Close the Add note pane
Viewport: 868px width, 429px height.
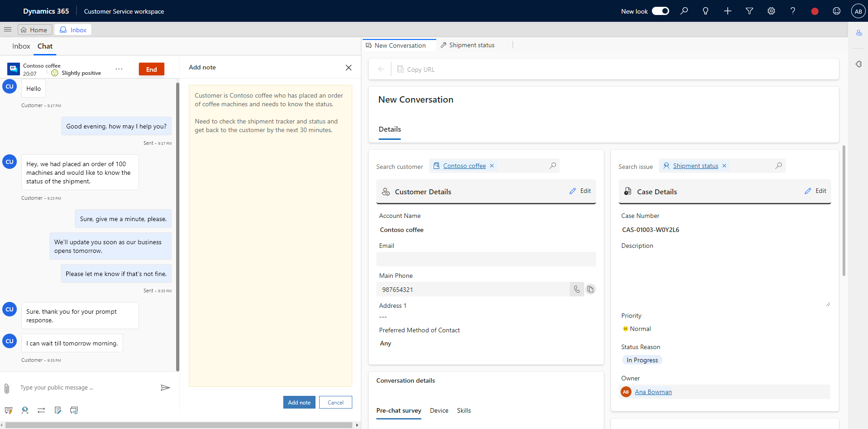pos(349,68)
